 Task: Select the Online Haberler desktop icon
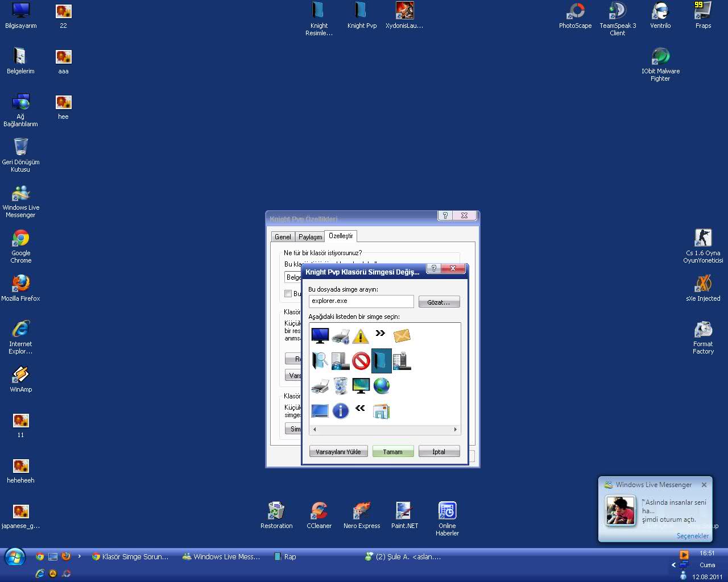point(447,519)
